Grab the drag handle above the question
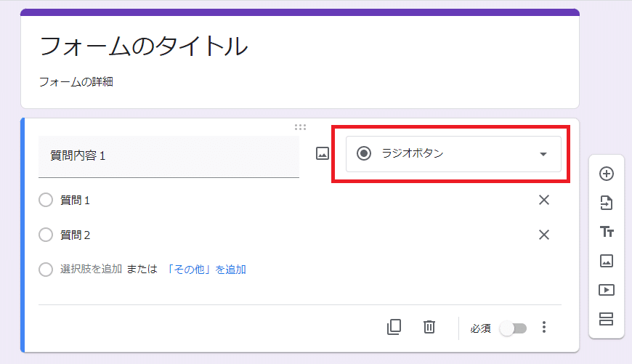Screen dimensions: 632x364 coord(300,127)
